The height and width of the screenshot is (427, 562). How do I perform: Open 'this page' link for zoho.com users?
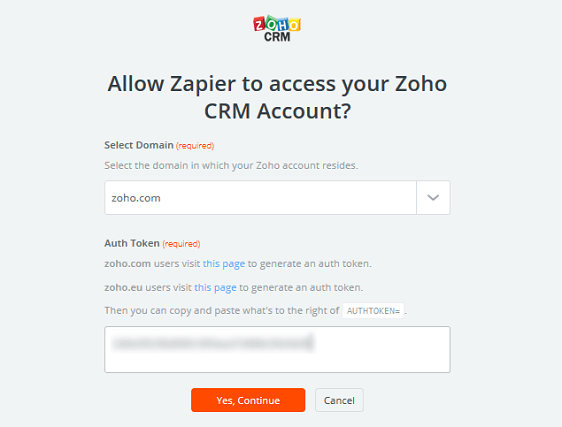[224, 264]
